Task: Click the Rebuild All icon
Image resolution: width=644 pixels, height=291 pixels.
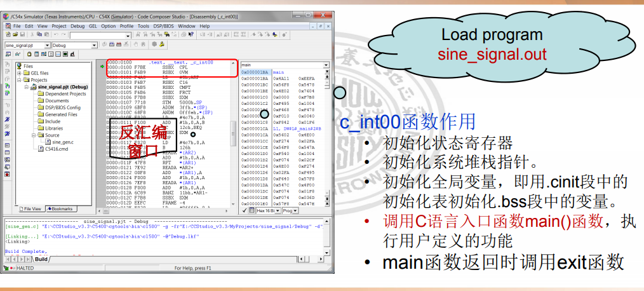Action: point(119,44)
